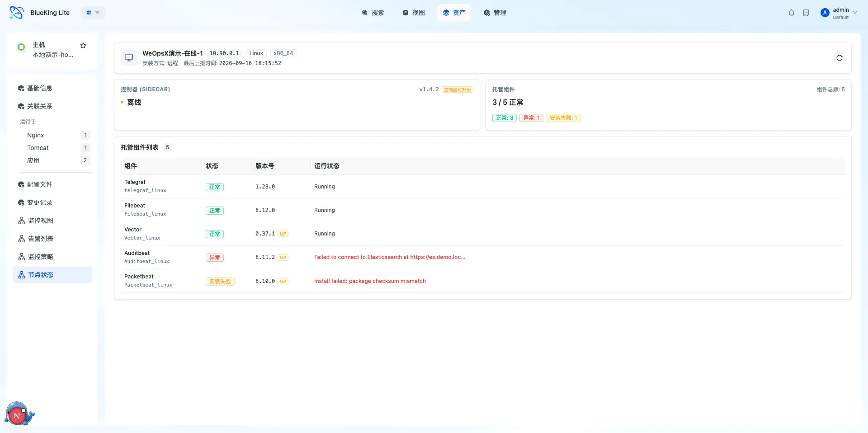Refresh node status with the reload icon

tap(840, 58)
